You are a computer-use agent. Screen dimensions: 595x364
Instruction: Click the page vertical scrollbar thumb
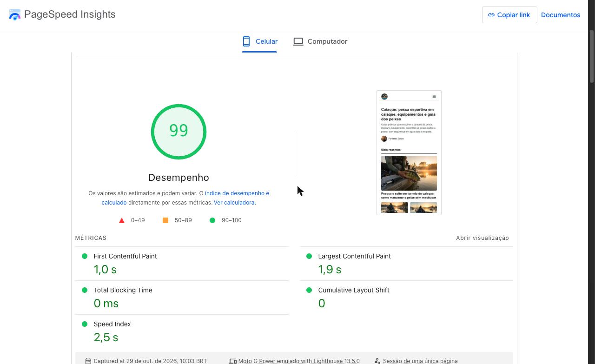(592, 56)
